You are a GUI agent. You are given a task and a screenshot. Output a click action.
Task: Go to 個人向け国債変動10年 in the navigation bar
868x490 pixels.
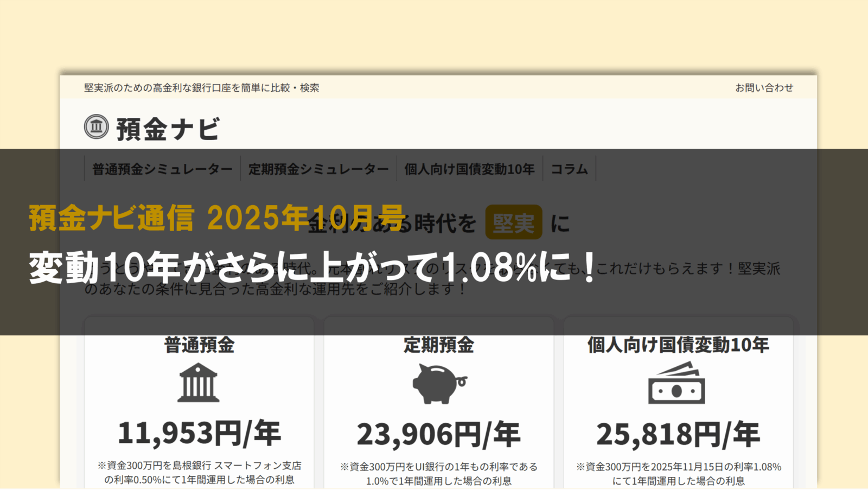469,169
